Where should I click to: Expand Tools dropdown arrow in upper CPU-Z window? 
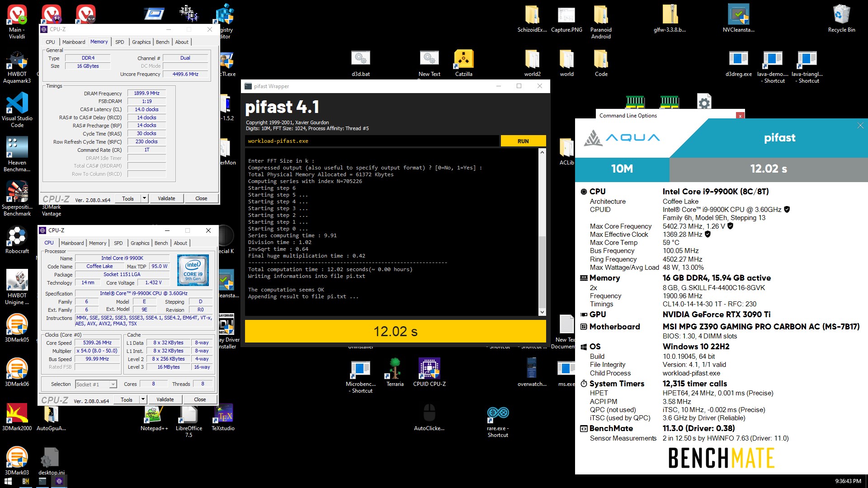click(x=144, y=198)
